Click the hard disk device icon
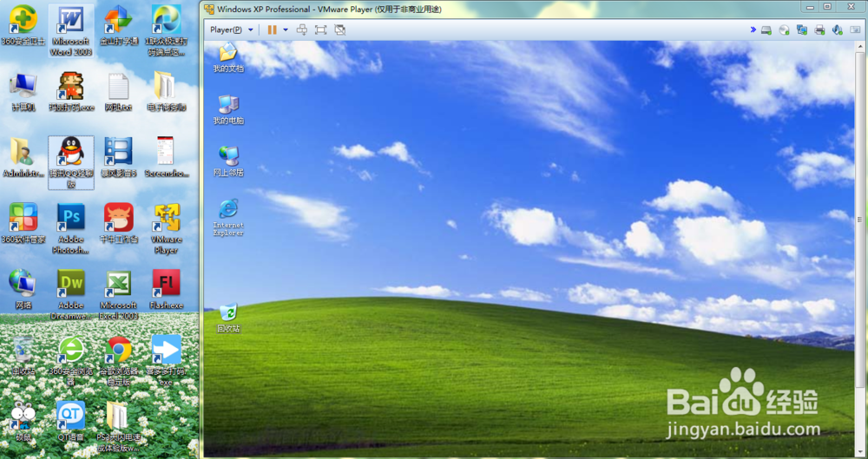This screenshot has width=868, height=459. 766,30
